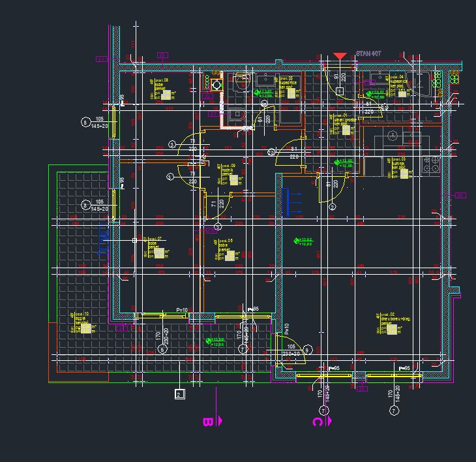Viewport: 476px width, 462px height.
Task: Select the green elevation marker on loggia
Action: 215,341
